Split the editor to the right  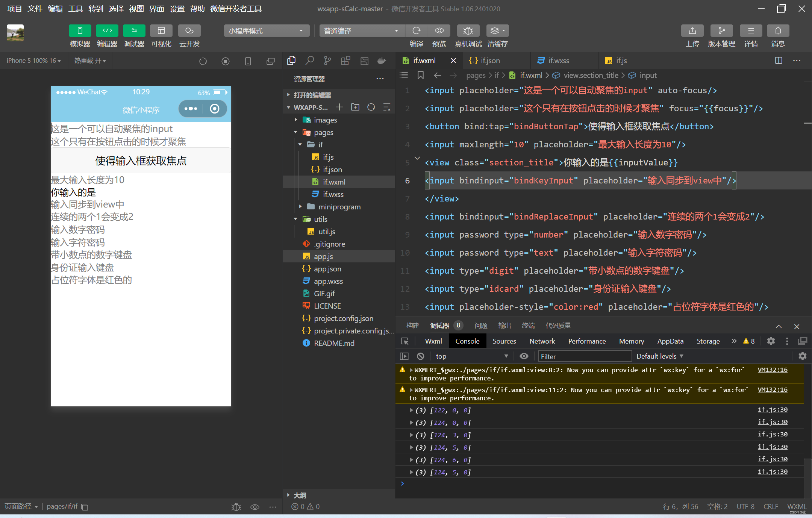tap(779, 61)
